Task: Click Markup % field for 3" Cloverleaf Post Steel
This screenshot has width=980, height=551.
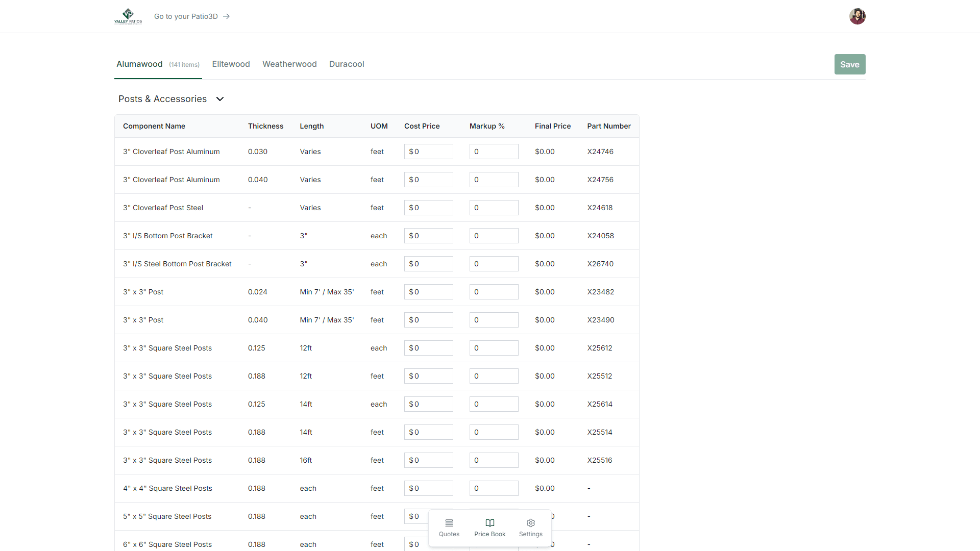Action: pyautogui.click(x=494, y=208)
